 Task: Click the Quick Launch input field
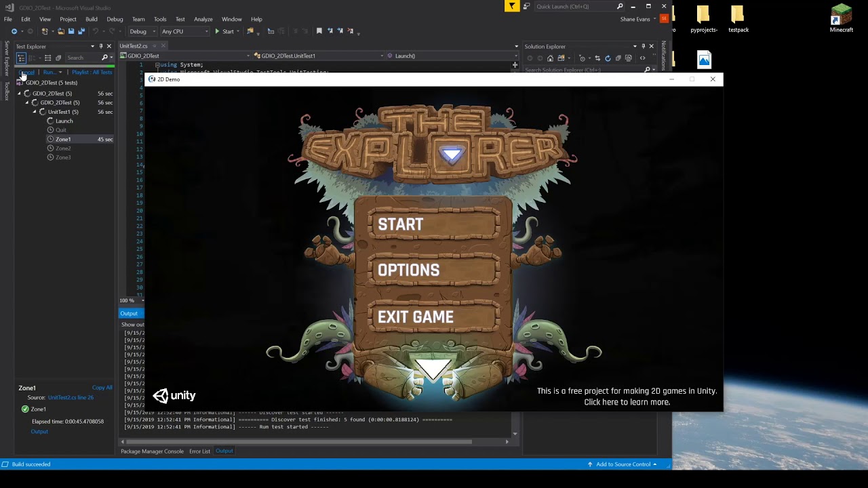tap(575, 6)
